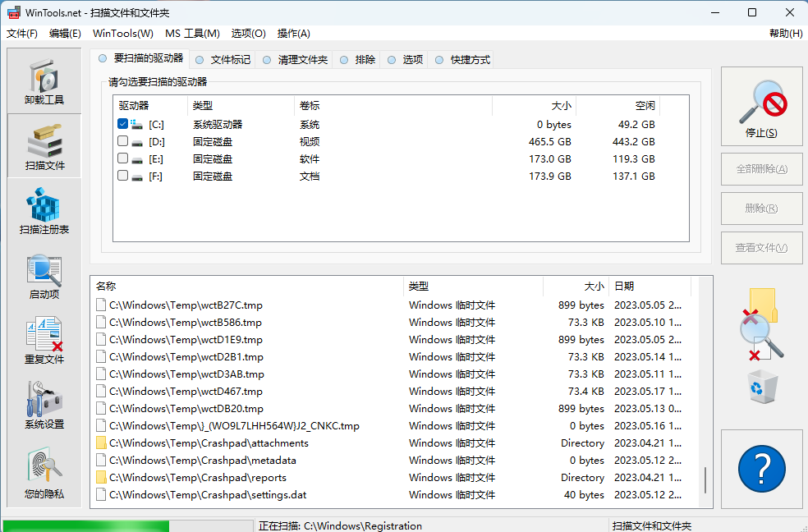Click the scan progress bar
808x532 pixels.
click(x=127, y=525)
